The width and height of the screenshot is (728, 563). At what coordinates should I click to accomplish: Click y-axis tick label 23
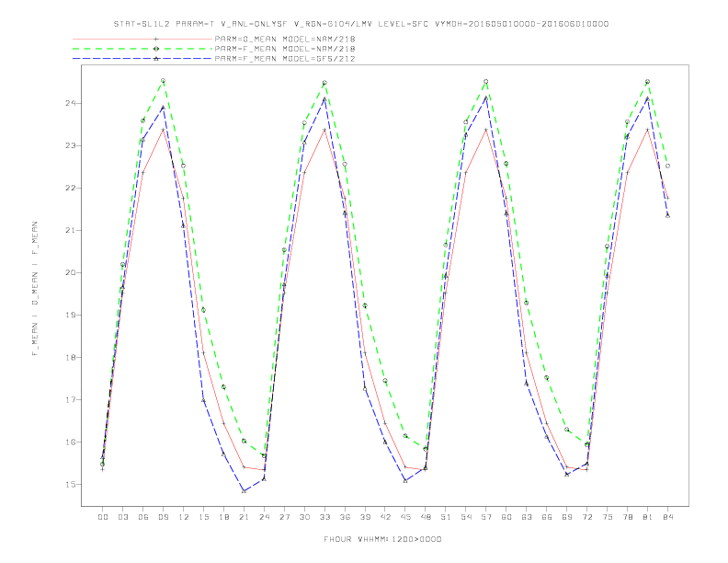(x=70, y=145)
